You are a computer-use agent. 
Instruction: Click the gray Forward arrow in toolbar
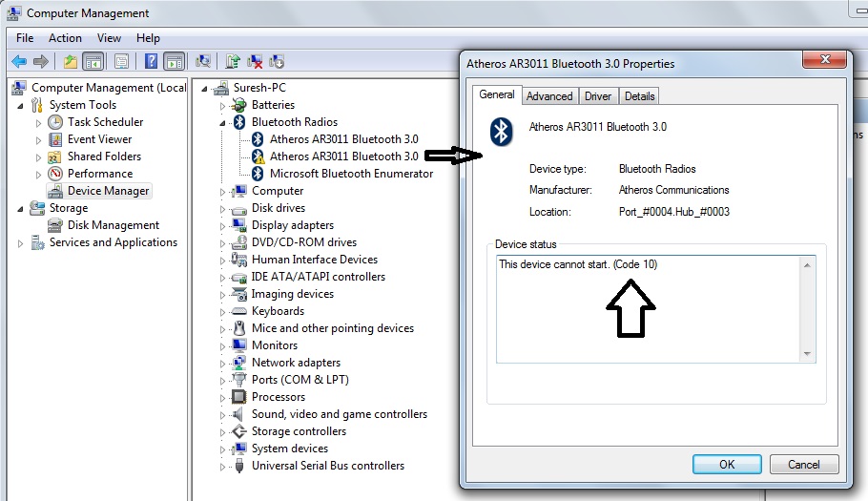(x=41, y=61)
